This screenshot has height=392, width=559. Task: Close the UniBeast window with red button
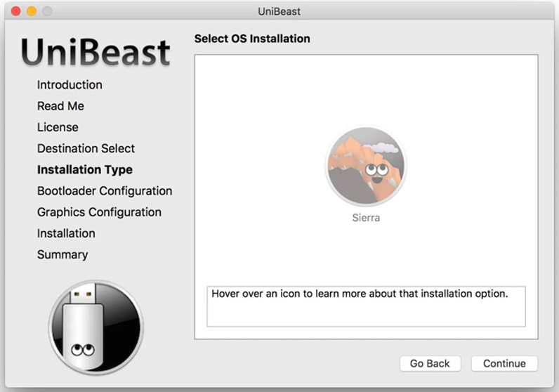[x=15, y=11]
